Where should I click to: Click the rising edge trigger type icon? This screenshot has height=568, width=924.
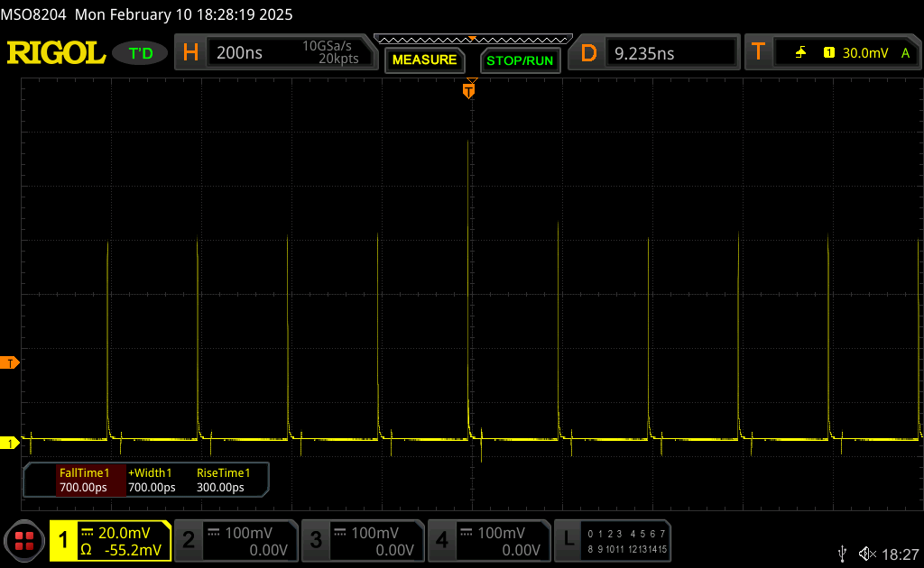point(800,53)
